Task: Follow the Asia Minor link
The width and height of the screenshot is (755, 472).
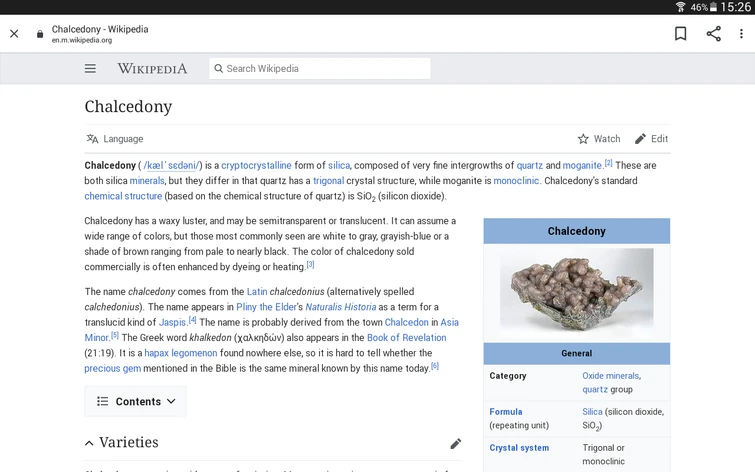Action: (x=450, y=322)
